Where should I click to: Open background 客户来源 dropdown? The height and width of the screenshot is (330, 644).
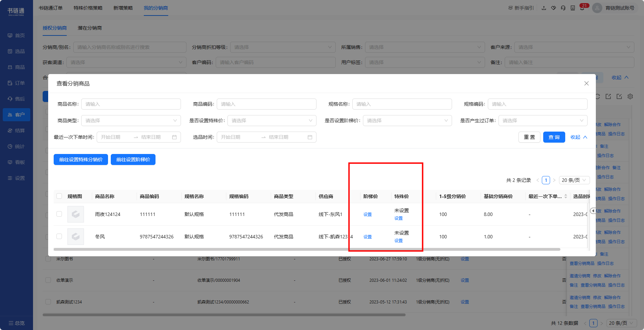click(574, 47)
